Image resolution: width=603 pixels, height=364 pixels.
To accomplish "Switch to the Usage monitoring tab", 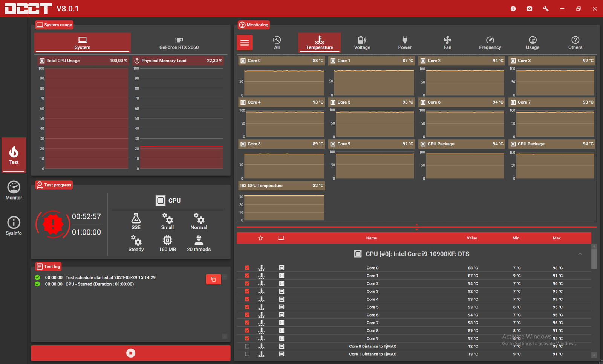I will [x=533, y=43].
